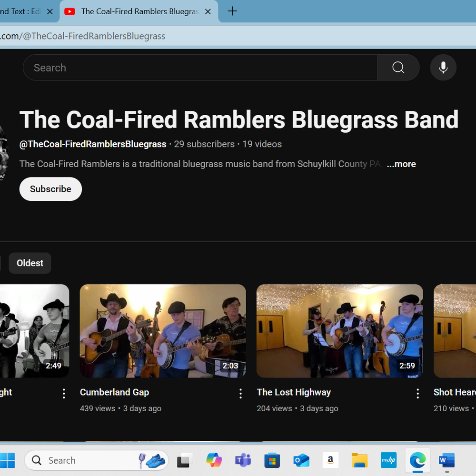Open File Explorer folder icon

point(359,460)
